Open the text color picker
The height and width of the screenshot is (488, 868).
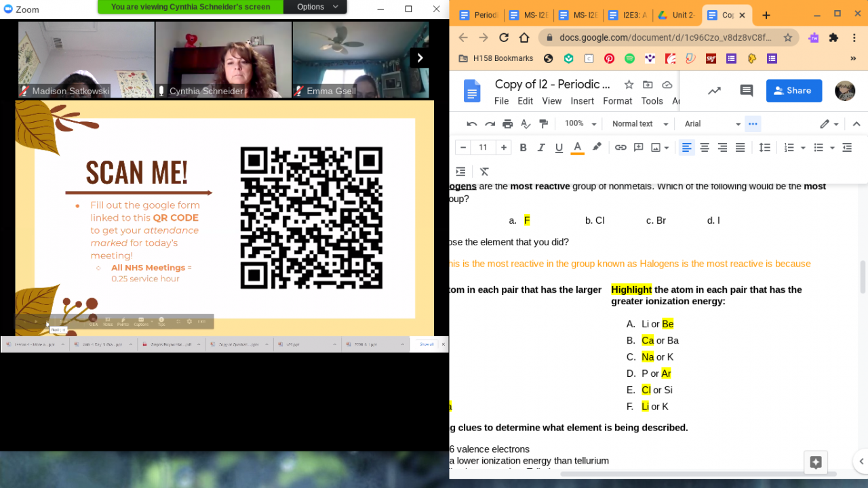point(577,148)
